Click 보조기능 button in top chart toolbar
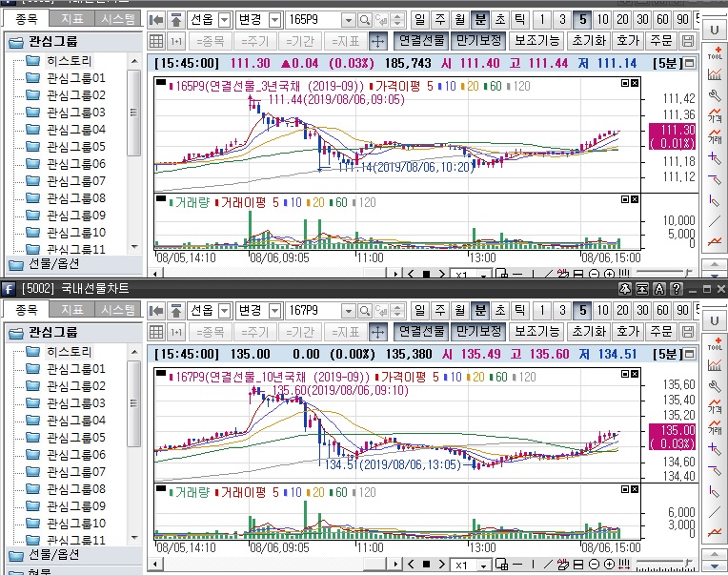This screenshot has width=728, height=576. pyautogui.click(x=536, y=41)
